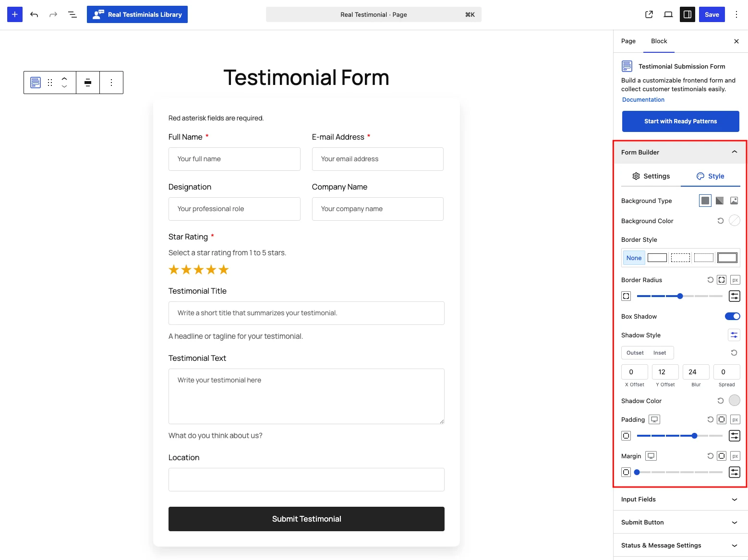Click the block drag handle
This screenshot has height=560, width=748.
(50, 83)
